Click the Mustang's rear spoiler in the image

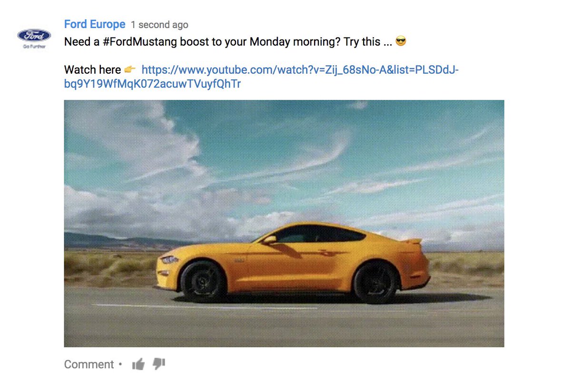(413, 241)
